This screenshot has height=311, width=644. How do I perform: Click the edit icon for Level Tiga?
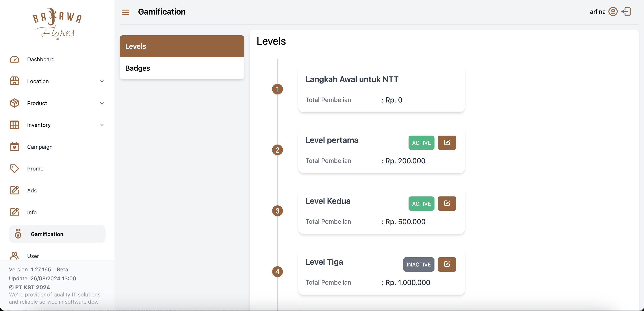coord(447,264)
